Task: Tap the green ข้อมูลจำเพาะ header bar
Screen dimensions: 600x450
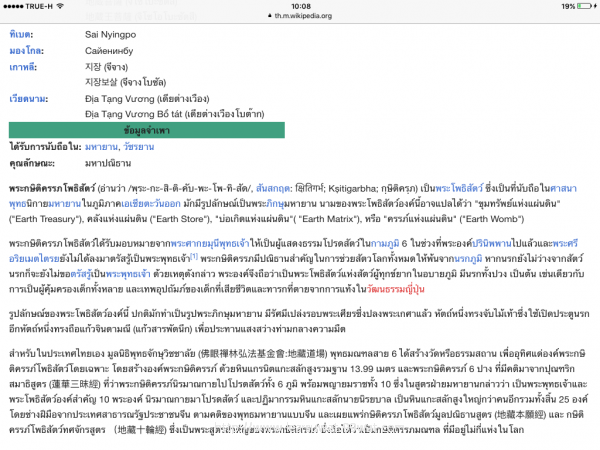Action: coord(147,130)
